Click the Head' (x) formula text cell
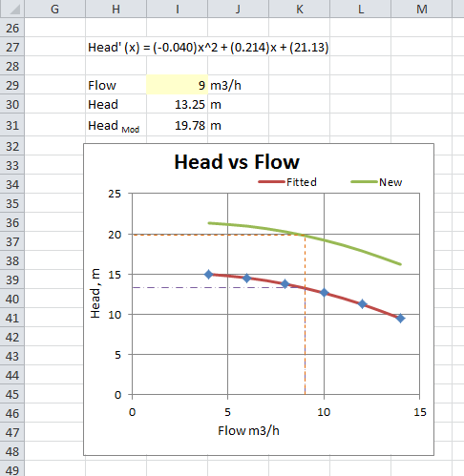The height and width of the screenshot is (476, 464). pyautogui.click(x=208, y=47)
